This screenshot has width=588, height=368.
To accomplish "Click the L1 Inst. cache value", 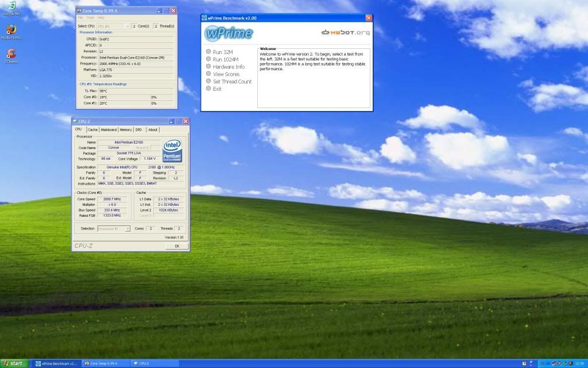I will click(x=169, y=205).
